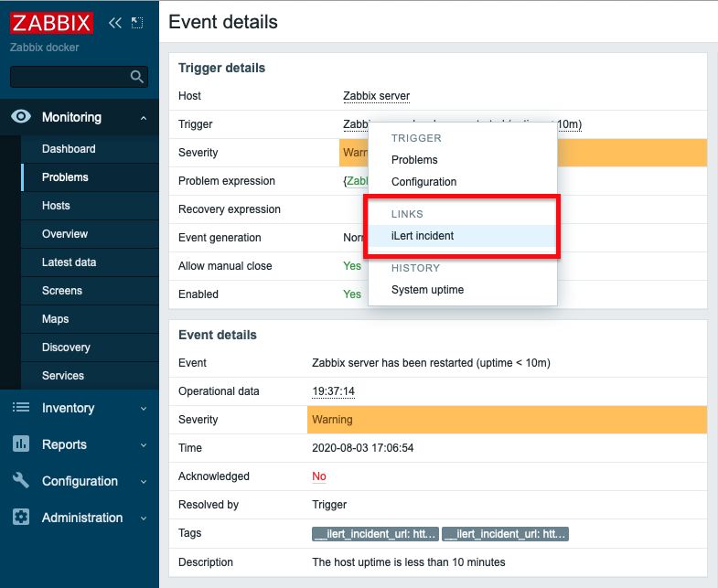Click the Configuration wrench icon
The image size is (718, 588).
point(21,480)
